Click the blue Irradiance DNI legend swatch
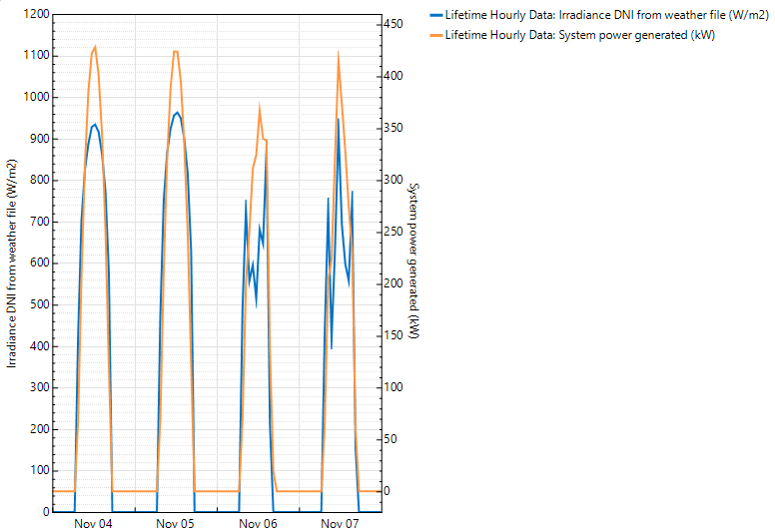 tap(435, 15)
